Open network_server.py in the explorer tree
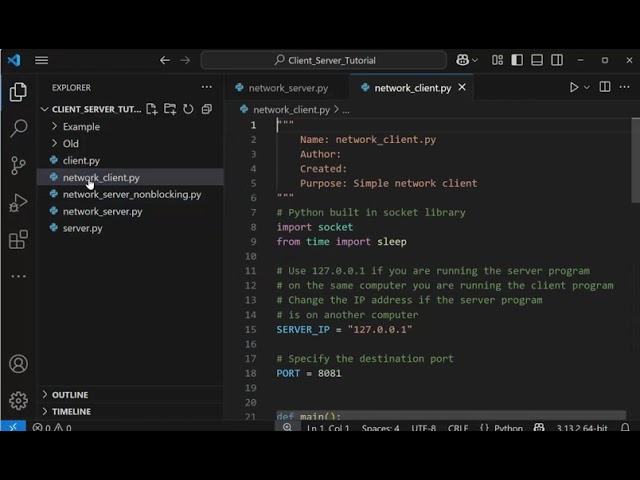Image resolution: width=640 pixels, height=480 pixels. (x=102, y=211)
